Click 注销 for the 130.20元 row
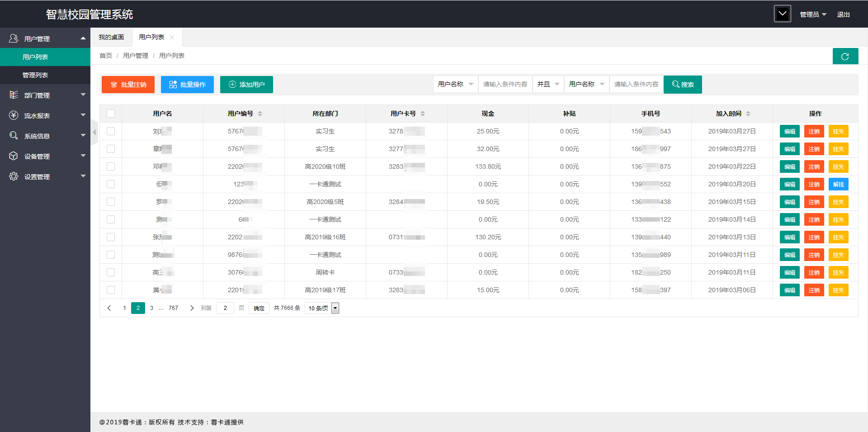 [x=814, y=237]
